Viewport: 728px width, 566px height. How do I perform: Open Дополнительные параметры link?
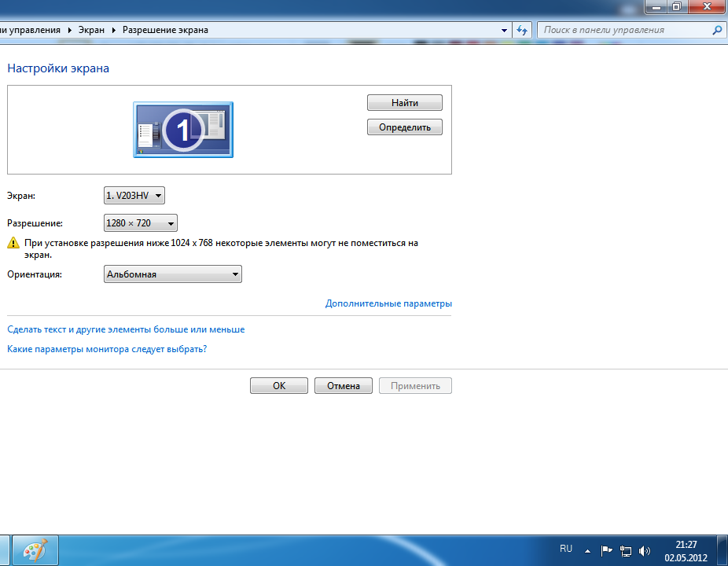coord(388,303)
